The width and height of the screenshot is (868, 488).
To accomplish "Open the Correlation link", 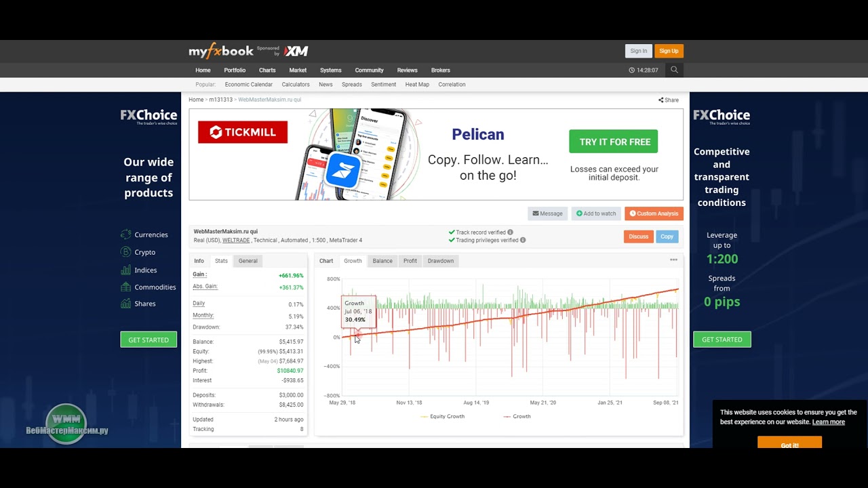I will point(452,85).
